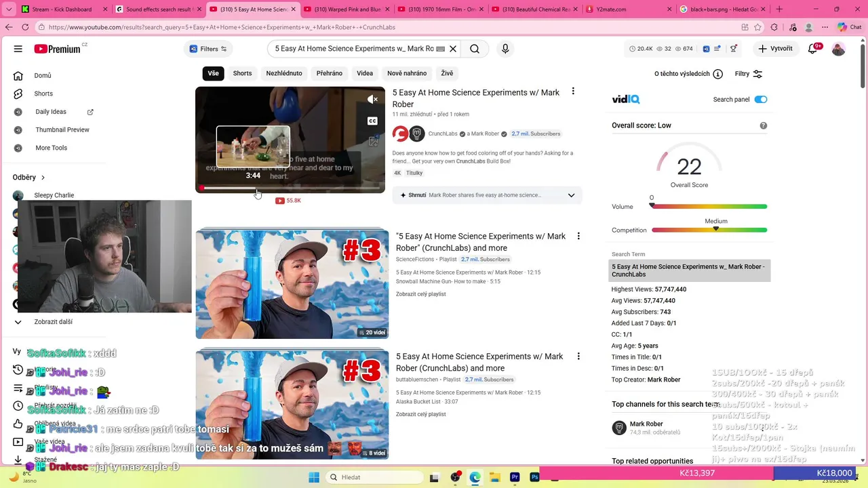Open the vidIQ list icon in toolbar
Viewport: 868px width, 488px height.
(x=717, y=49)
